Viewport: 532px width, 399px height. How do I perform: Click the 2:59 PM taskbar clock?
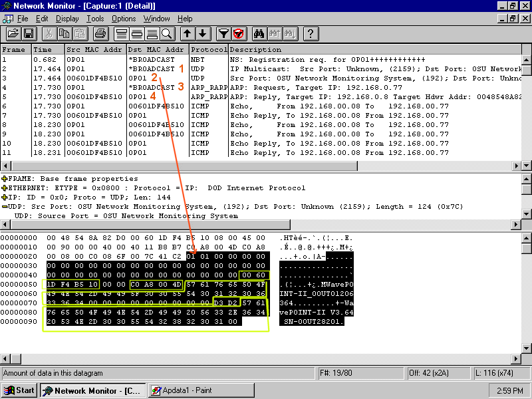pyautogui.click(x=509, y=390)
